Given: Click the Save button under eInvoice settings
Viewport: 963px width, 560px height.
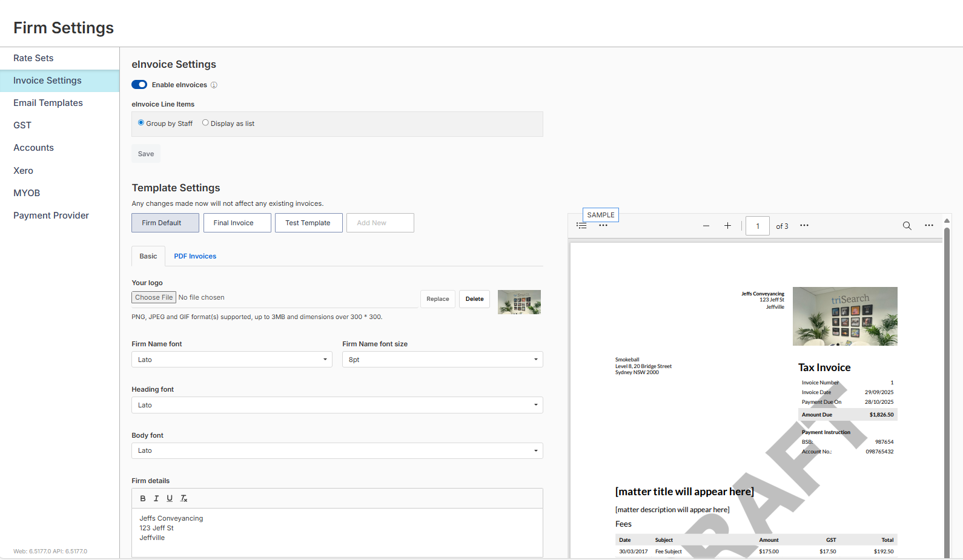Looking at the screenshot, I should [146, 154].
